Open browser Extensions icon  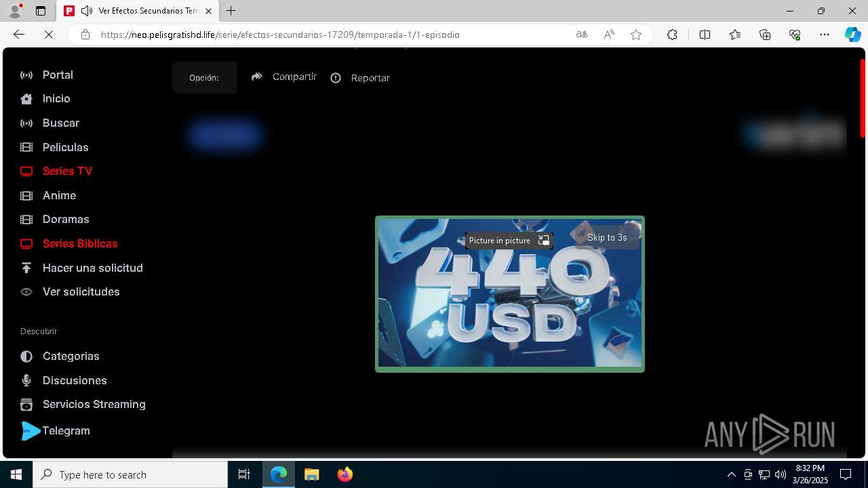tap(672, 35)
